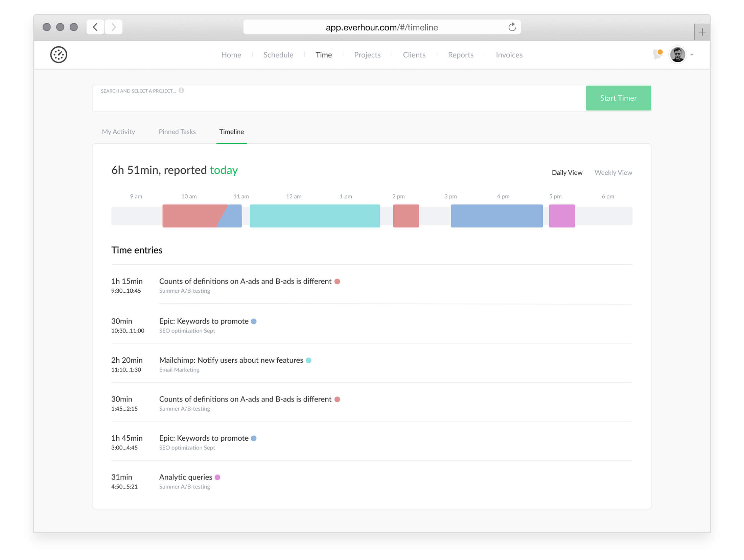This screenshot has height=560, width=744.
Task: Go back with browser back arrow
Action: [95, 27]
